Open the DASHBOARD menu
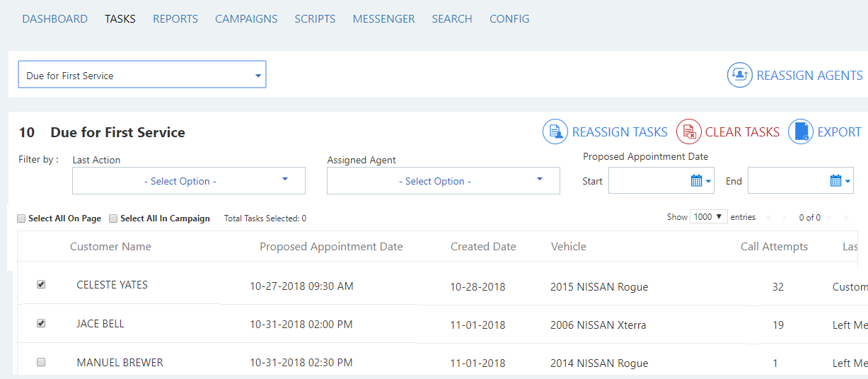Screen dimensions: 868x379 pyautogui.click(x=55, y=19)
